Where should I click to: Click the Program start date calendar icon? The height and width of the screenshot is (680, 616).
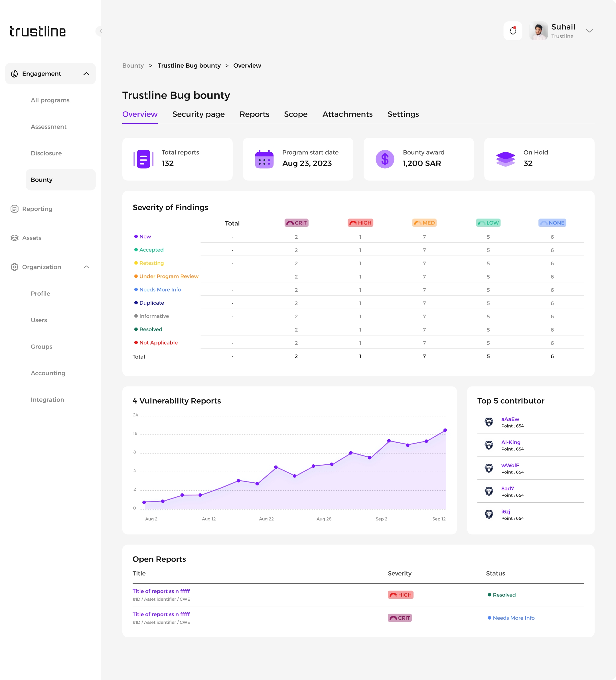(x=264, y=159)
